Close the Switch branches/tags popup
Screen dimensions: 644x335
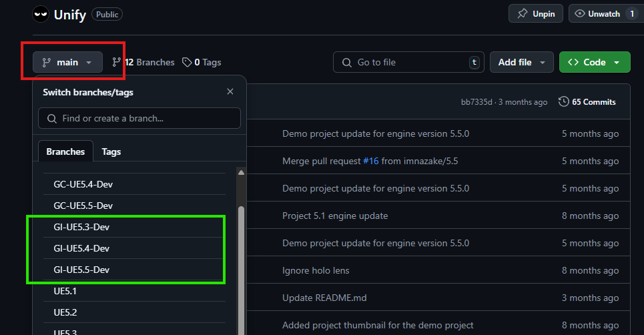click(230, 91)
